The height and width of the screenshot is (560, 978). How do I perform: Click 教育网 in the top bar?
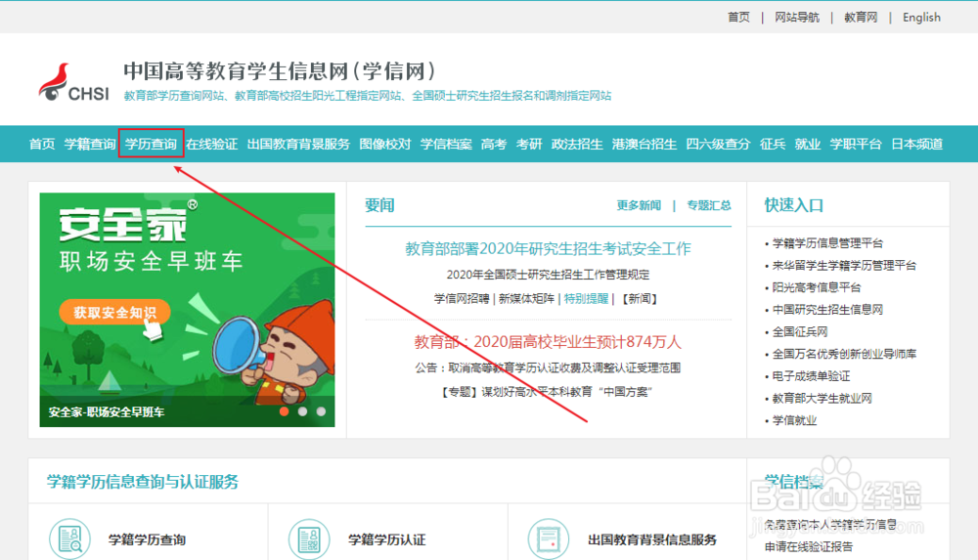point(861,18)
